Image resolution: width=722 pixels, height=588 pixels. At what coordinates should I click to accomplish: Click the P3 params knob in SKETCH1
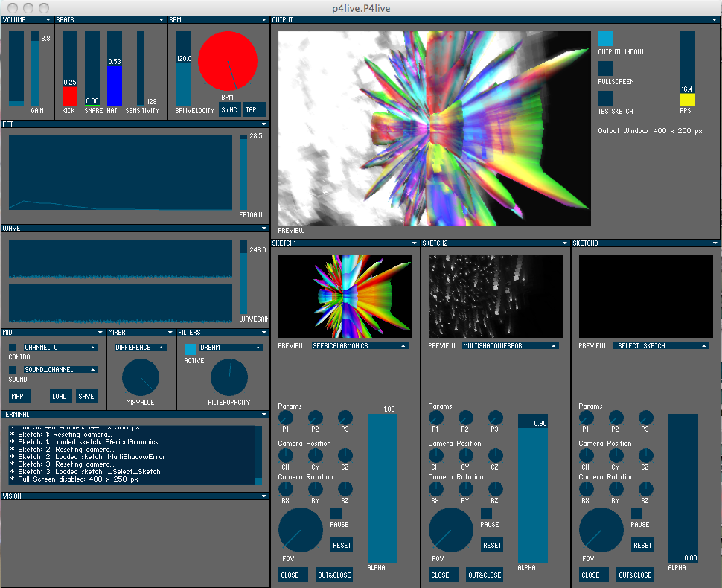345,418
